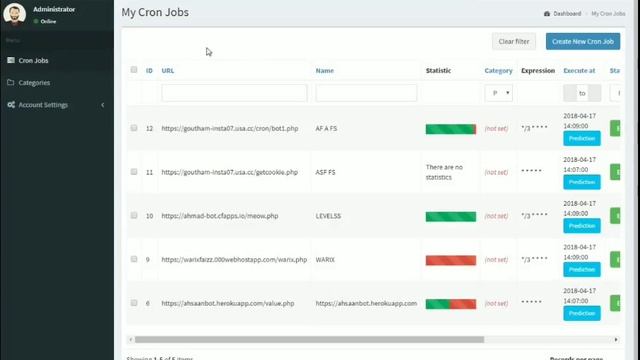Click green status button in LEVELSS row
Screen dimensions: 640x360
[x=615, y=216]
